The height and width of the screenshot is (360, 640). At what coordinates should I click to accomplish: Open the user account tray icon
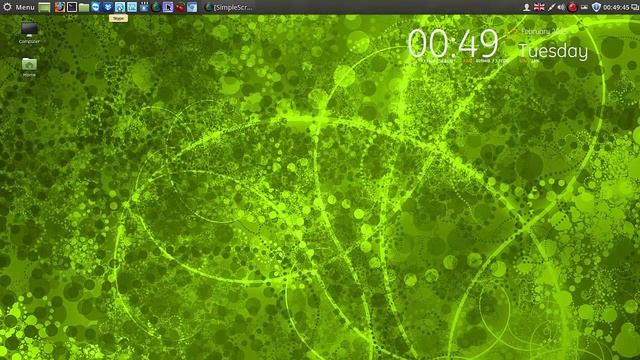527,7
